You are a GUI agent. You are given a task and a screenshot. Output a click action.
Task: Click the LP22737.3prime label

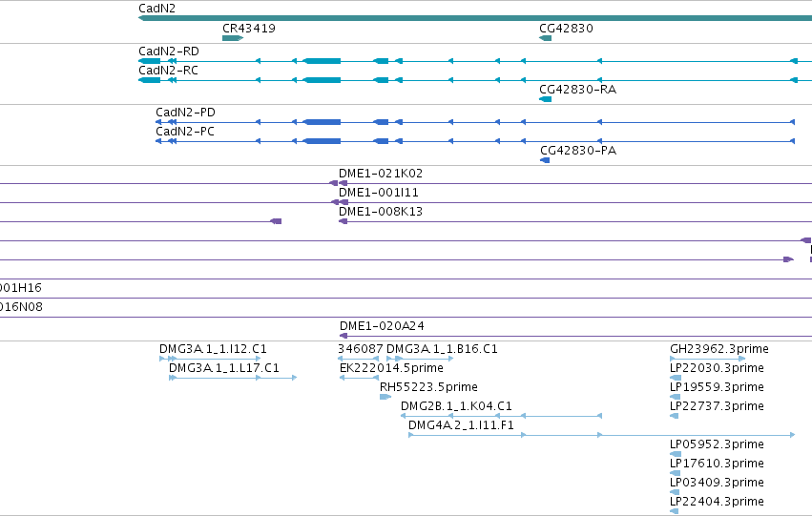(717, 405)
